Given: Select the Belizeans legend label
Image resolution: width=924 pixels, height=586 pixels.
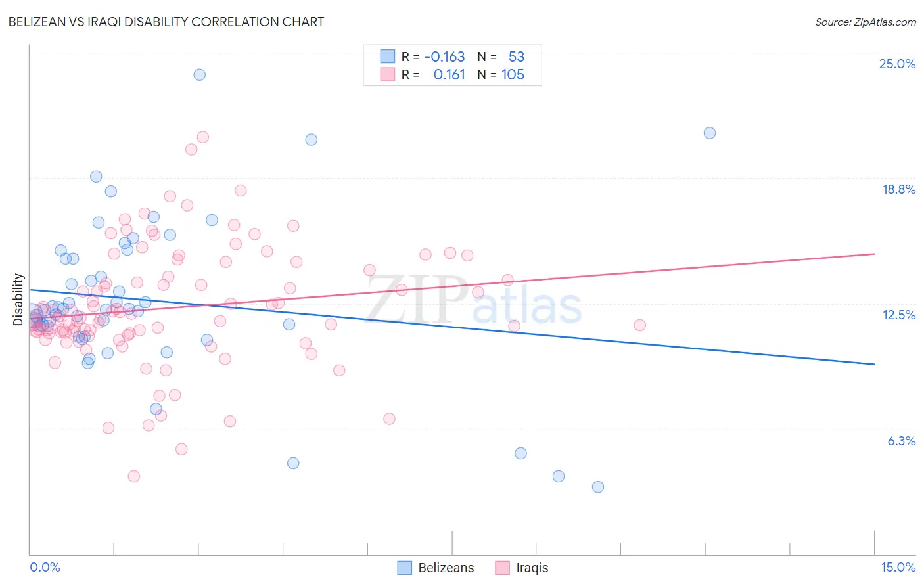Looking at the screenshot, I should [446, 568].
